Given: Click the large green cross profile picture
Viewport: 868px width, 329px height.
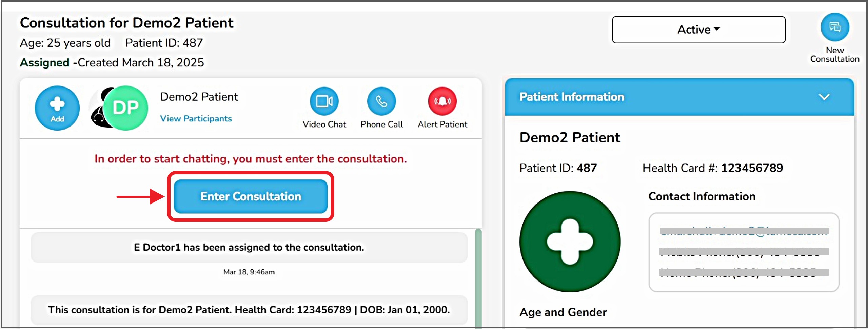Looking at the screenshot, I should coord(570,241).
